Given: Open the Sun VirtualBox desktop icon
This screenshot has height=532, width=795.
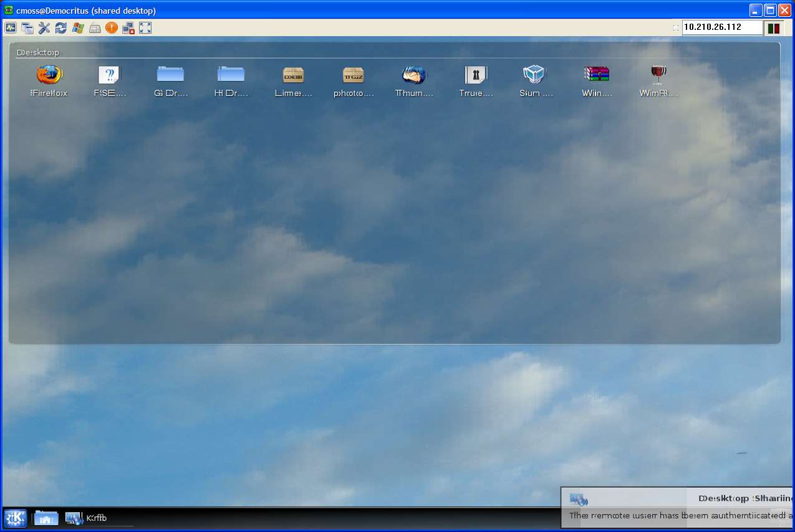Looking at the screenshot, I should coord(535,76).
